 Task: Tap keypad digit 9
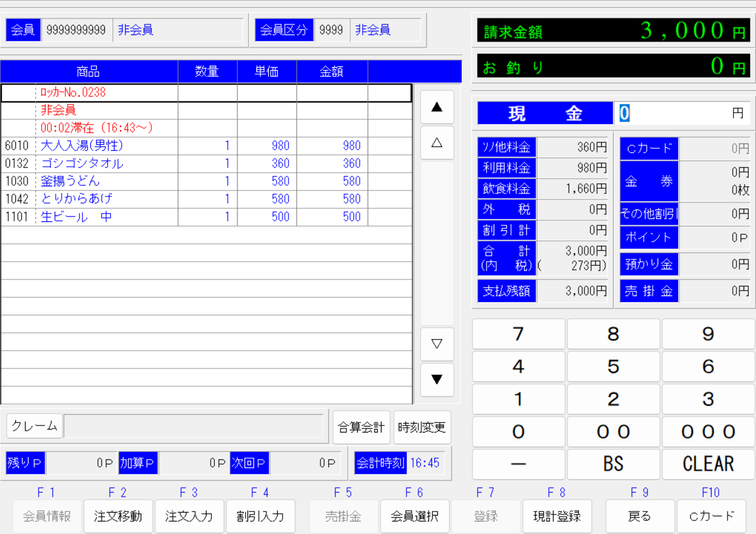click(709, 334)
